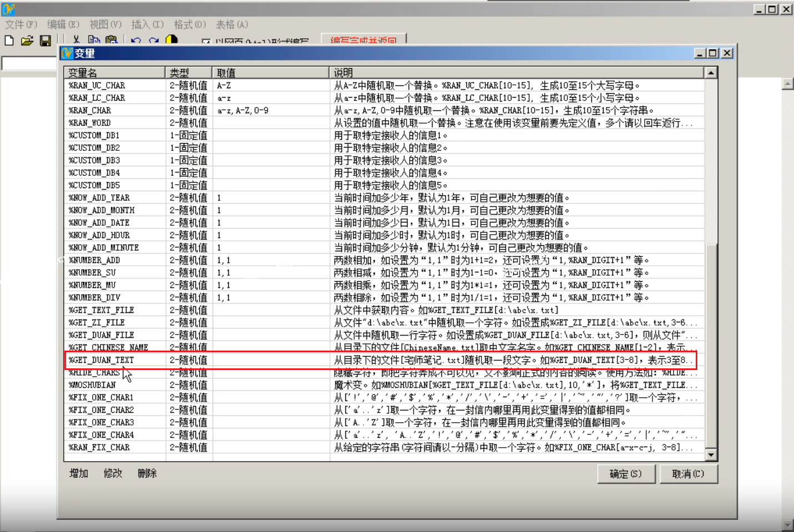Select the %MOSHUBIAN row
794x532 pixels.
pyautogui.click(x=384, y=385)
